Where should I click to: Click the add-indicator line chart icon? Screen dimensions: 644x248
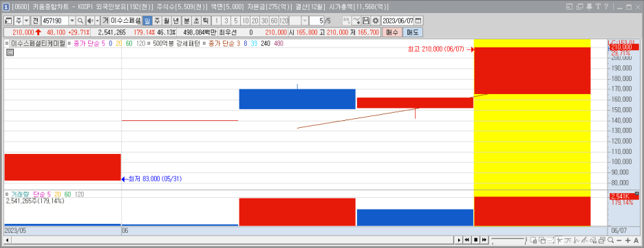356,21
